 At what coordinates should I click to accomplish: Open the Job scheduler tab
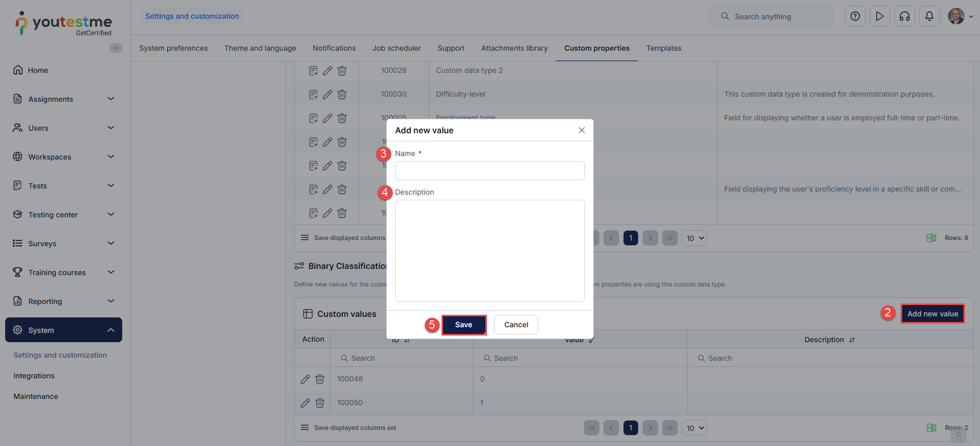(396, 48)
